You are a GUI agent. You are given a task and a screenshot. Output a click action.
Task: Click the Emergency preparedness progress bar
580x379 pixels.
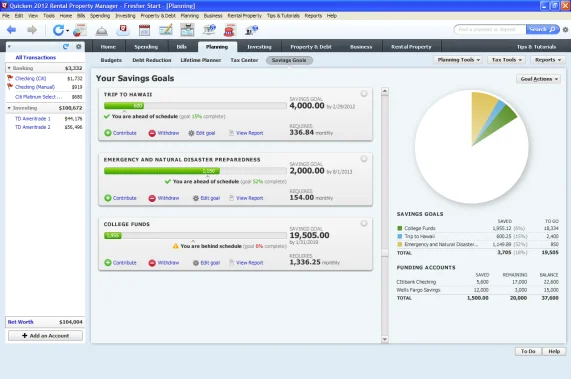click(195, 171)
